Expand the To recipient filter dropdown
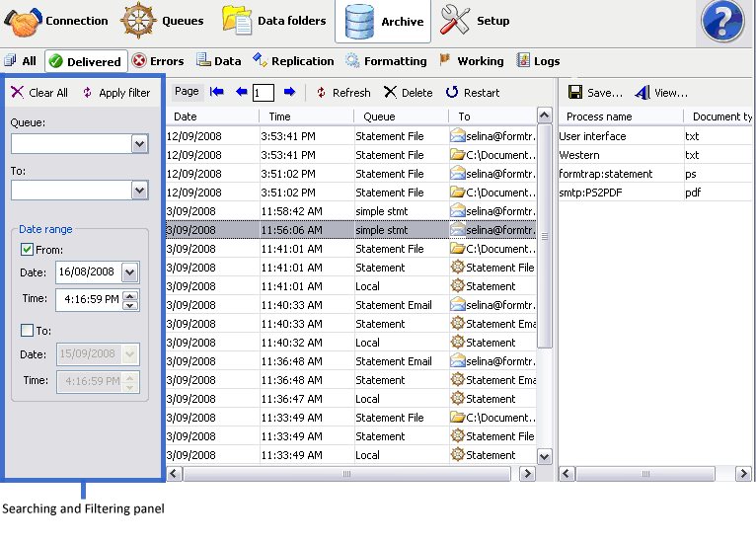756x543 pixels. (x=139, y=191)
